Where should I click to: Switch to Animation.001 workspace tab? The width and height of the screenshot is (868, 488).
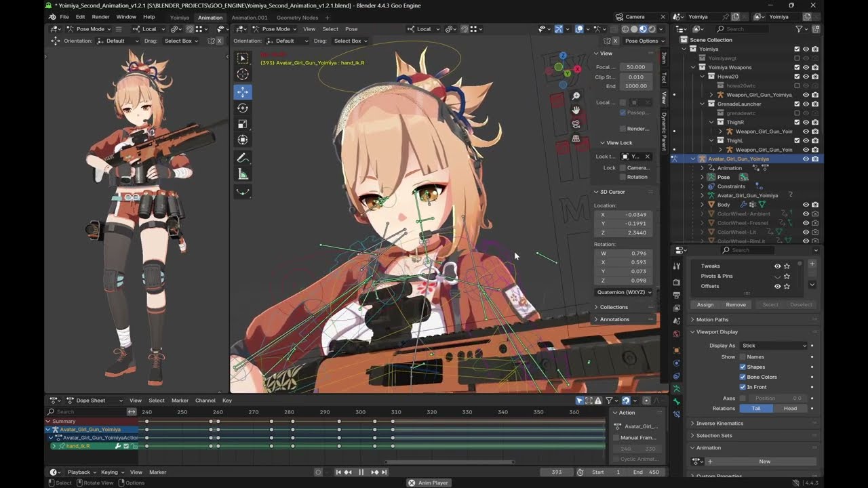click(x=250, y=18)
